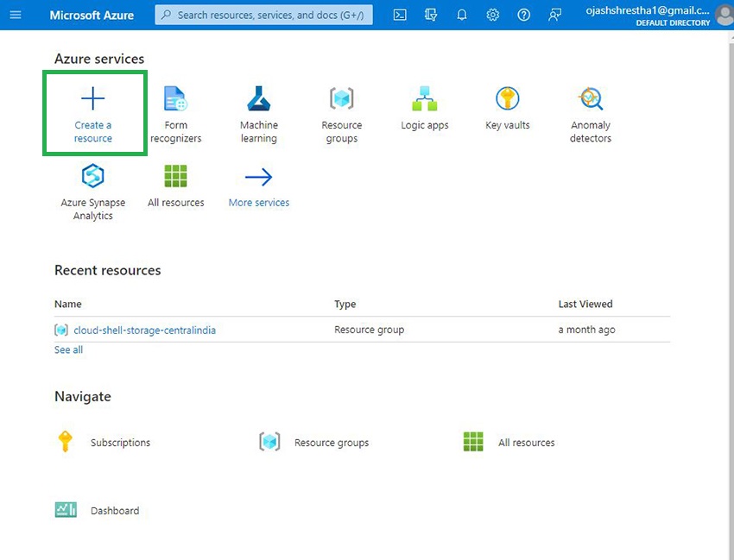
Task: Select the Name column header
Action: pos(68,304)
